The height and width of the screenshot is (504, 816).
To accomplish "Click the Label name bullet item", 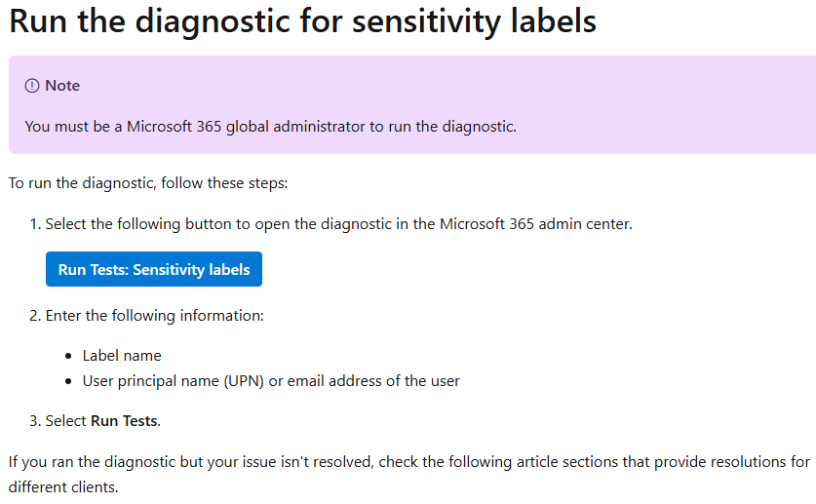I will point(122,356).
